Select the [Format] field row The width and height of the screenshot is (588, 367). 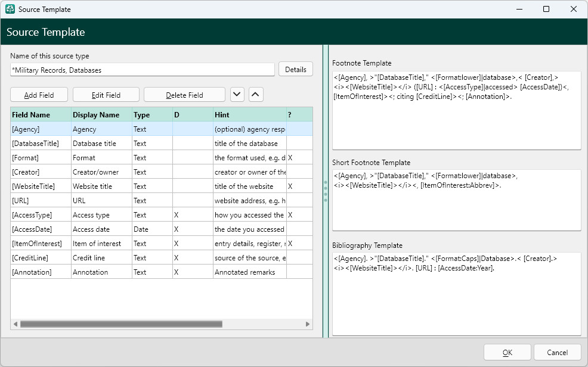(162, 157)
